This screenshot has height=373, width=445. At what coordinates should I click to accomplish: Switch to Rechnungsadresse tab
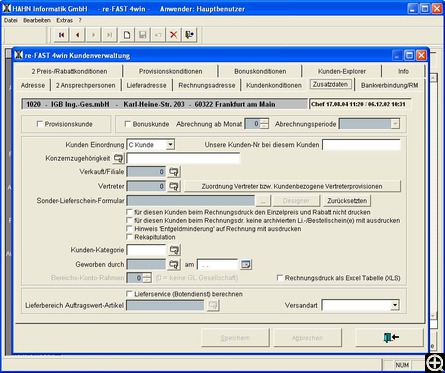pos(207,85)
